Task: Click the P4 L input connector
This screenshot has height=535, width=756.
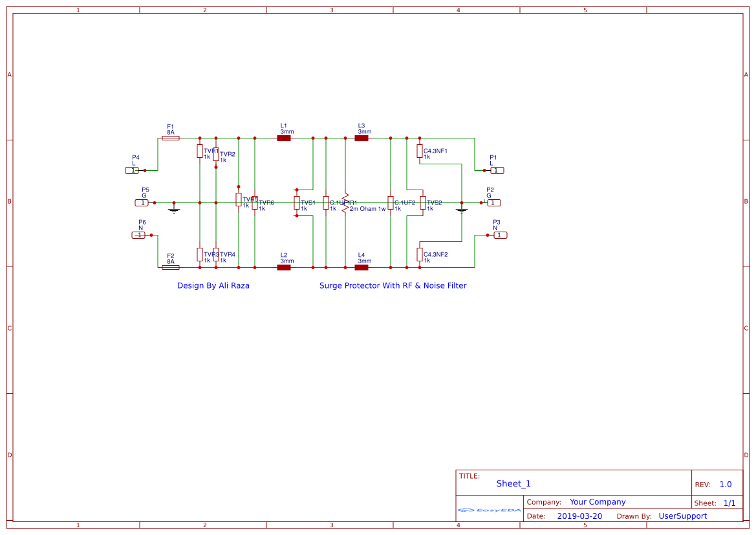Action: [133, 170]
